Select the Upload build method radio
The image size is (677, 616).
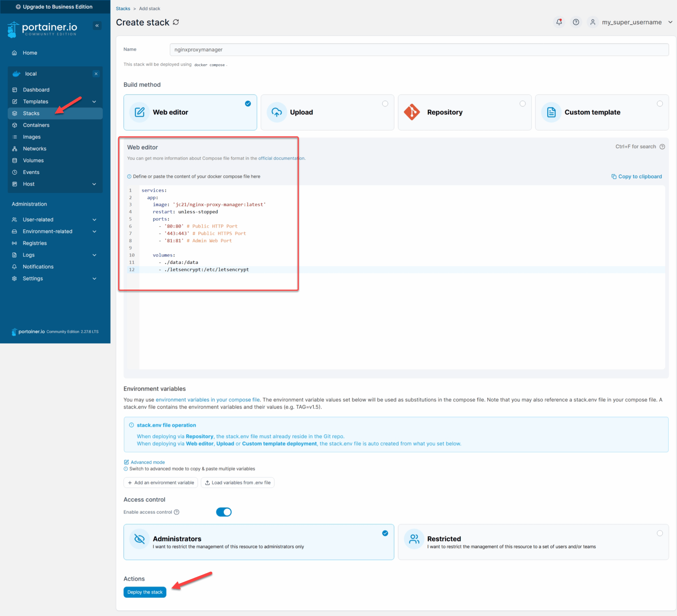coord(385,103)
